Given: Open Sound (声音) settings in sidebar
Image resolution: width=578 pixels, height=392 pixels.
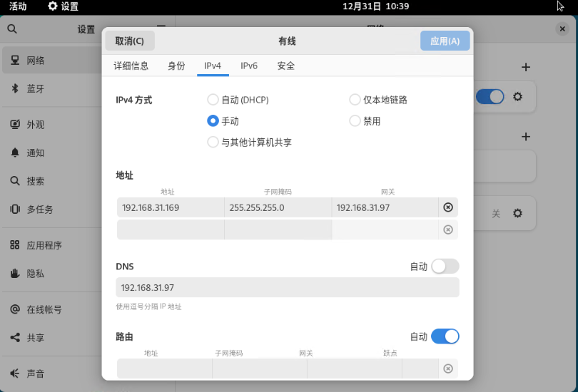Looking at the screenshot, I should pos(52,373).
